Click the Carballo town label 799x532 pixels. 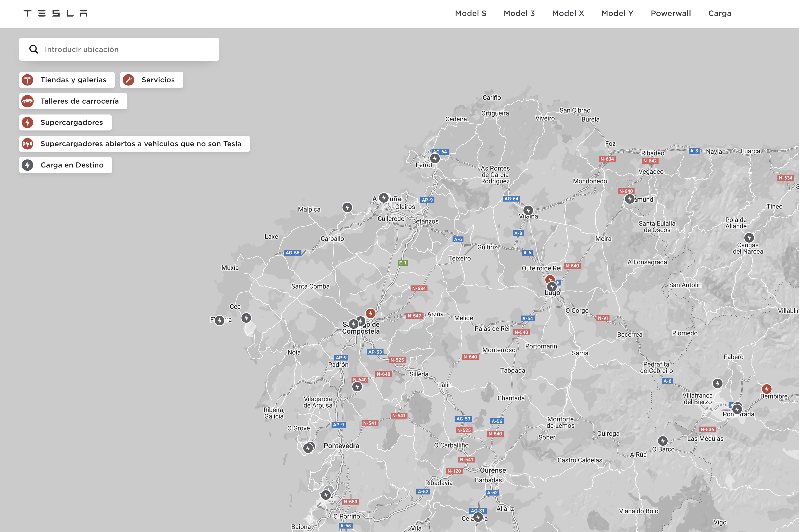tap(332, 239)
